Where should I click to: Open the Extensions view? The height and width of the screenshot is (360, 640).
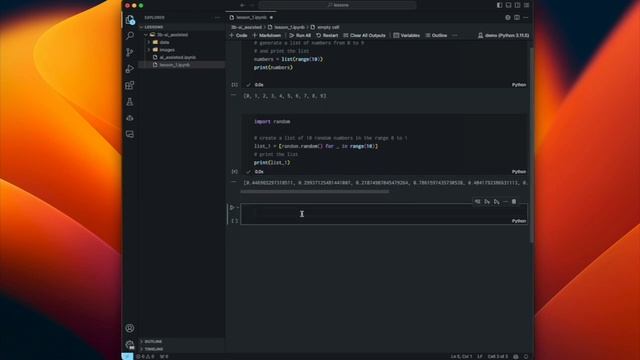click(x=130, y=85)
